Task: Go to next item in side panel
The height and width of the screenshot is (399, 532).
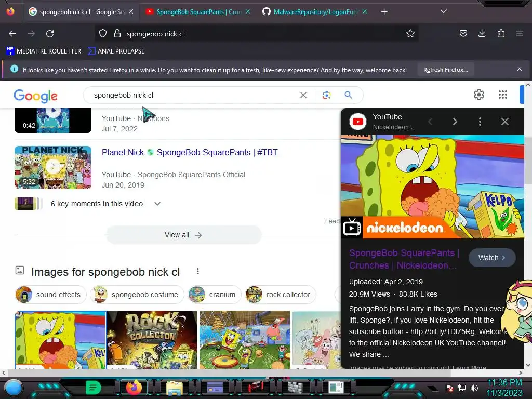Action: 455,122
